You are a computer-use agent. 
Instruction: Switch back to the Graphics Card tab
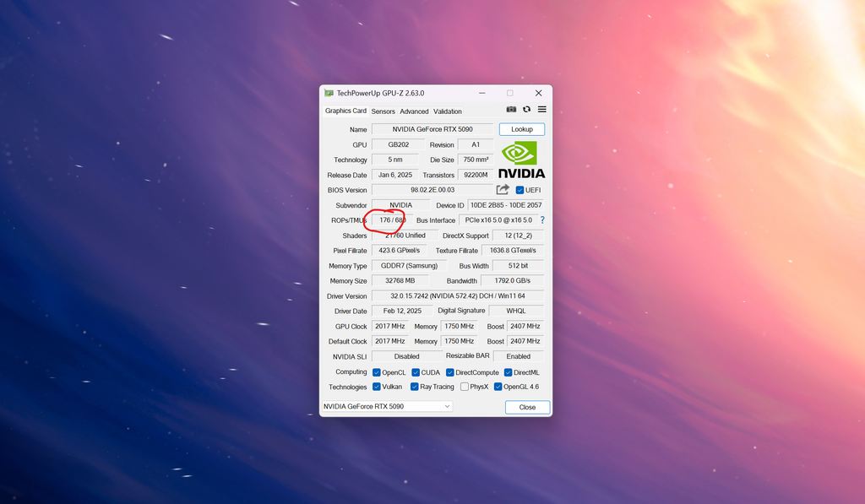pos(345,111)
